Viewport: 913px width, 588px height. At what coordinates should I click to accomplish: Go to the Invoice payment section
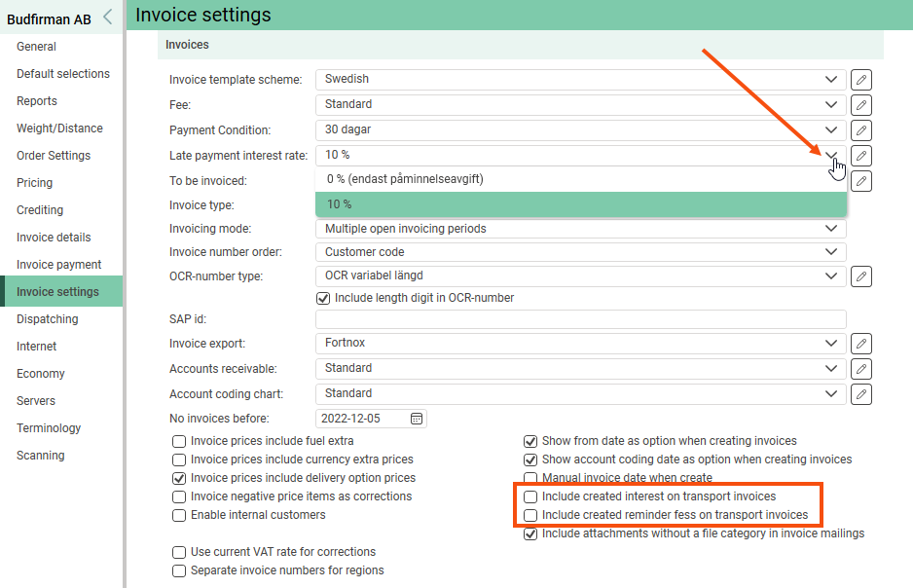59,265
